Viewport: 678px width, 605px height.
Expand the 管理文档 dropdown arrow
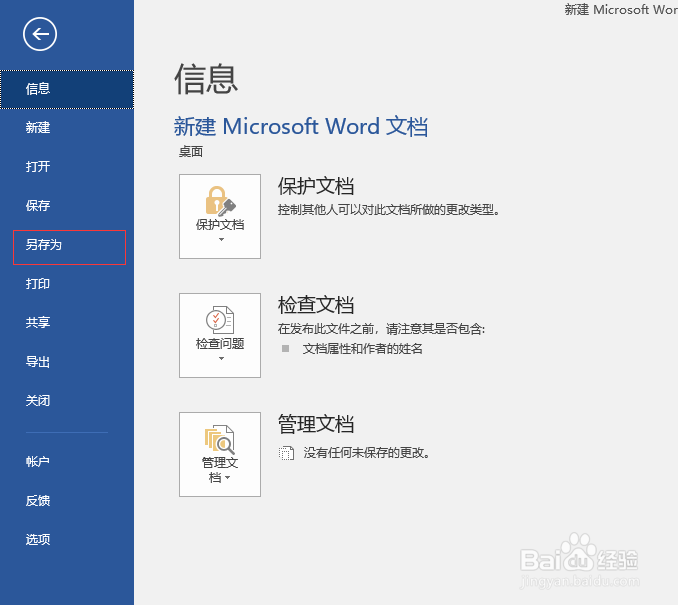click(x=228, y=478)
